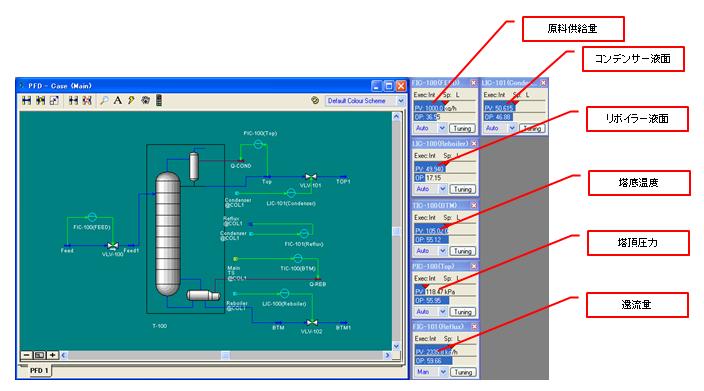Select the VLV-100 feed valve symbol

coord(112,246)
